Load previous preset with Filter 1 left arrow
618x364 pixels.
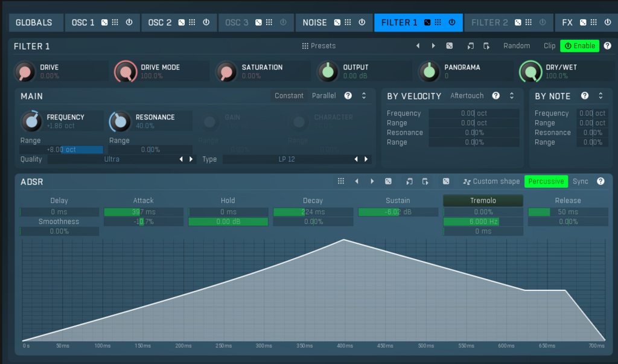click(417, 46)
